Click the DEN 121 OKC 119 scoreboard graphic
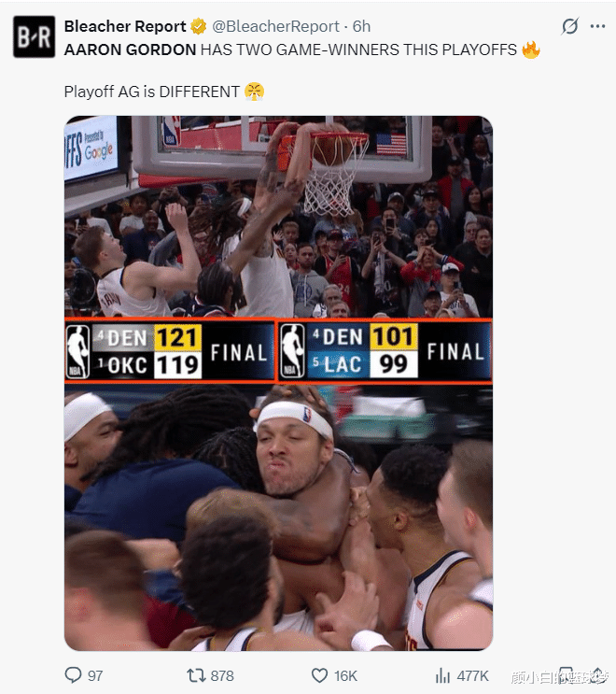Viewport: 616px width, 694px height. coord(170,351)
